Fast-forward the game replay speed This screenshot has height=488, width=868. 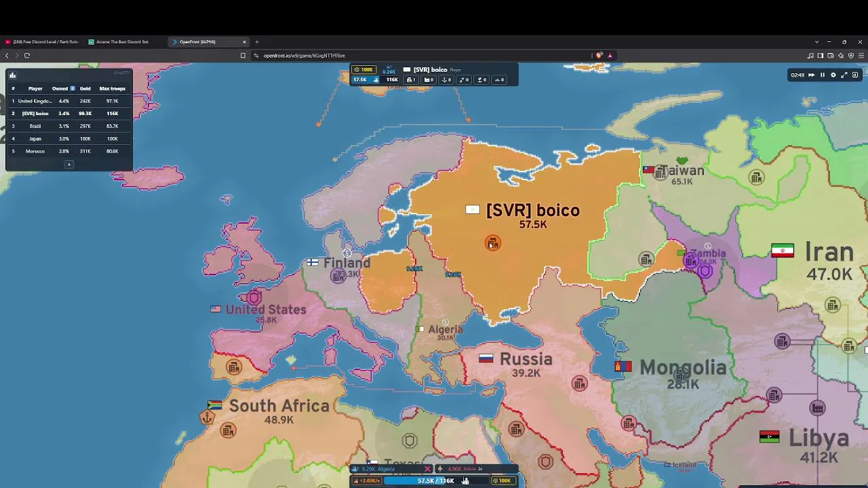coord(811,75)
